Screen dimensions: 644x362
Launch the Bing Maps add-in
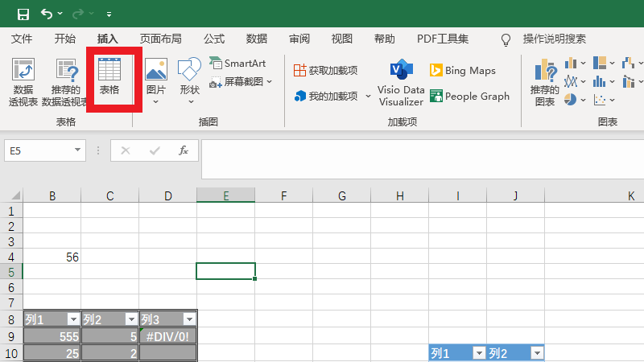[x=463, y=71]
